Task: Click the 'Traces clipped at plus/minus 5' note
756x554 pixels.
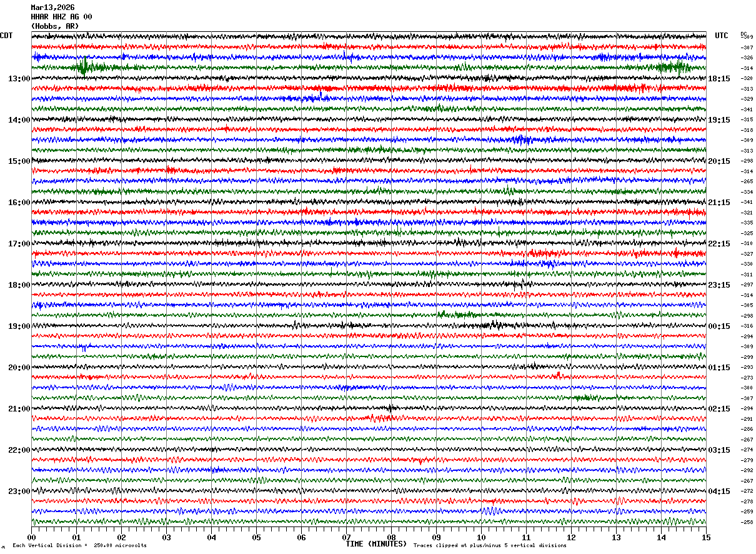Action: coord(490,546)
